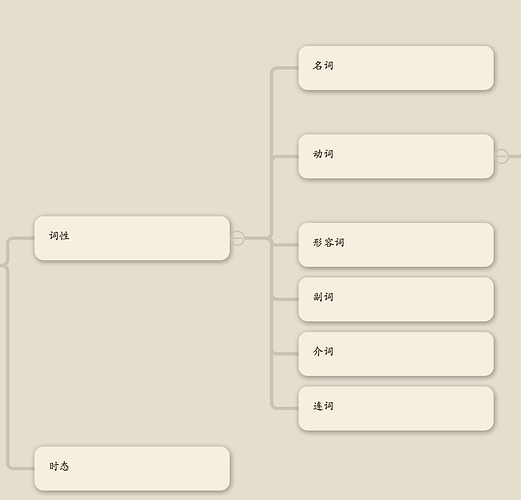Select the 副词 node
521x500 pixels.
click(396, 299)
